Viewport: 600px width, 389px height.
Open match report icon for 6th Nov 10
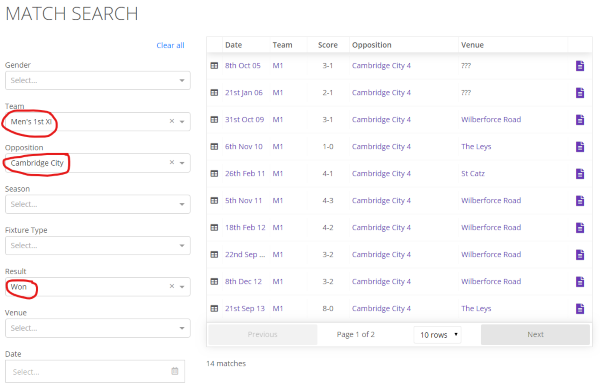point(580,146)
